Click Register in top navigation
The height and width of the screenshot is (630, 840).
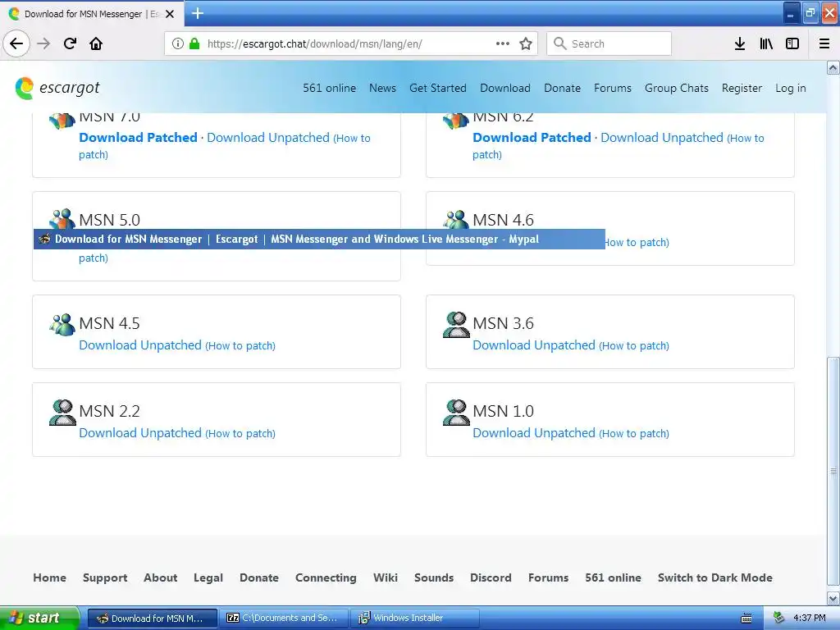point(742,88)
